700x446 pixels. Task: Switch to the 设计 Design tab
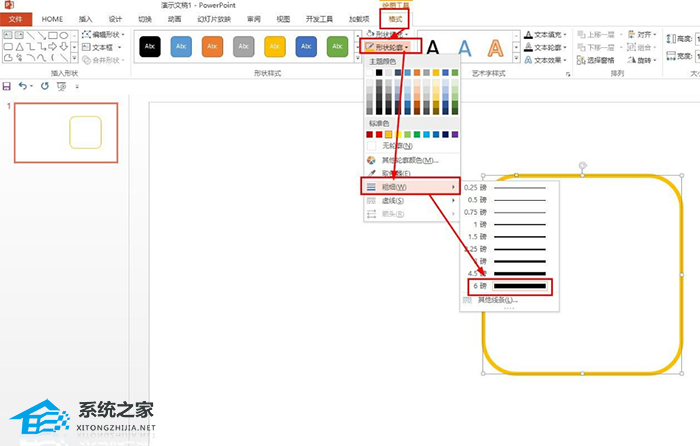point(115,19)
